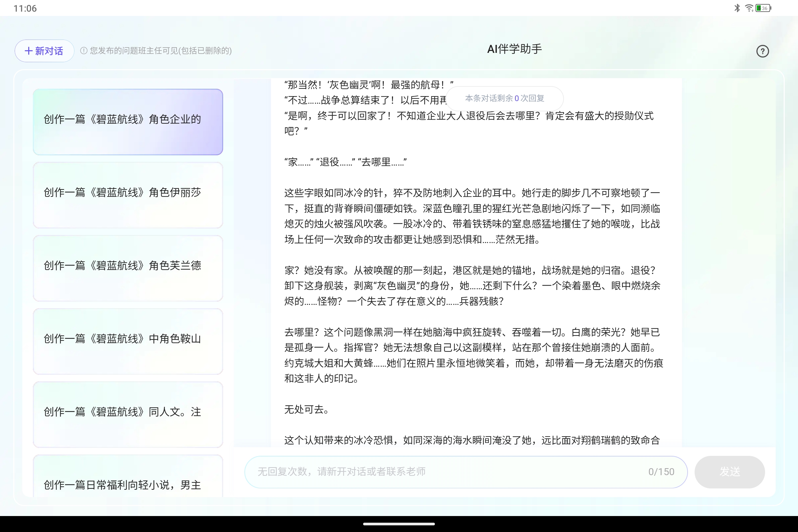Open conversation 创作一篇《碧蓝航线》同人文。注
Viewport: 798px width, 532px height.
(x=128, y=415)
